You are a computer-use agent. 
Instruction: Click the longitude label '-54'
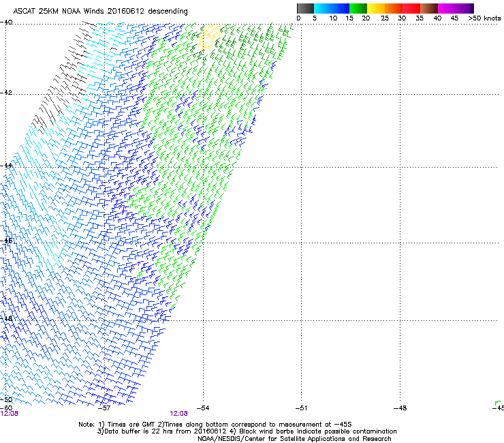203,408
